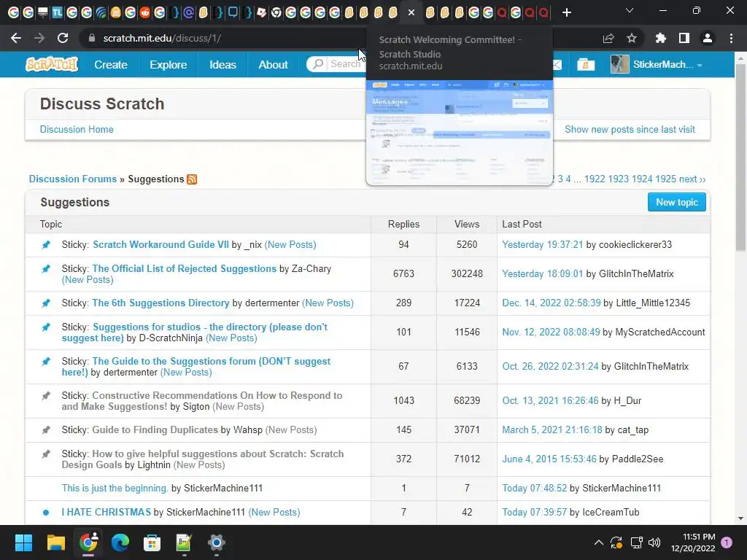Expand StickerMach account dropdown arrow
Image resolution: width=747 pixels, height=560 pixels.
(x=700, y=65)
